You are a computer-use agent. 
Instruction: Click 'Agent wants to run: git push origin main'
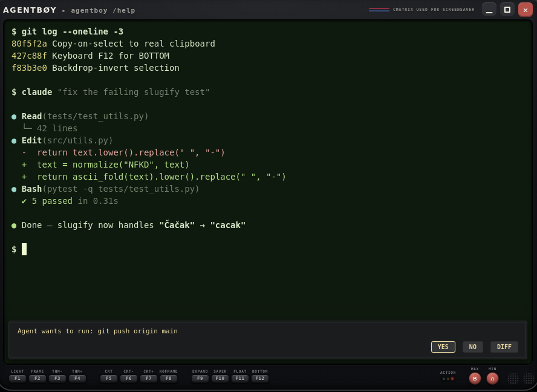97,332
